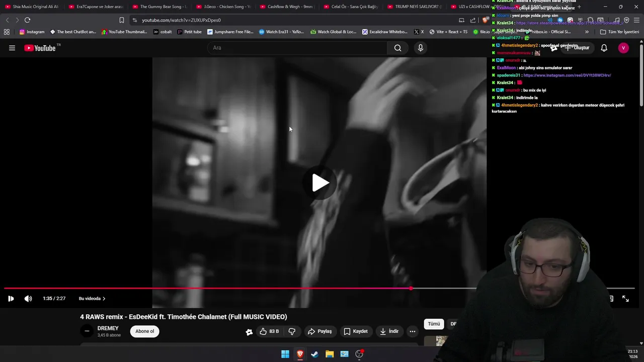Open Steam from the taskbar
644x362 pixels.
pos(314,354)
